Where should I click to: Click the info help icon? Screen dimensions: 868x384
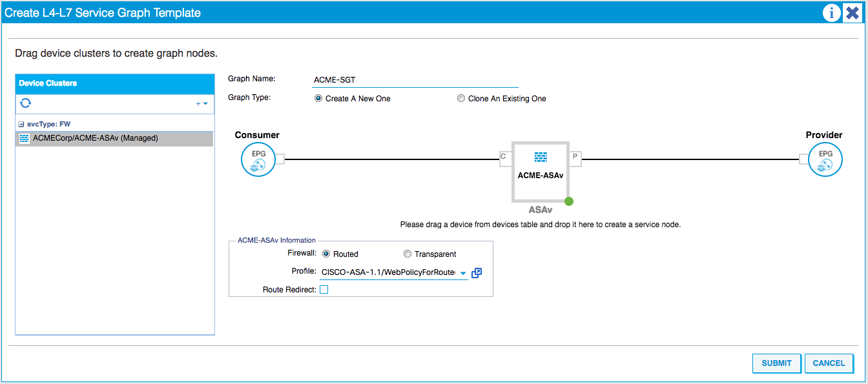[x=832, y=12]
